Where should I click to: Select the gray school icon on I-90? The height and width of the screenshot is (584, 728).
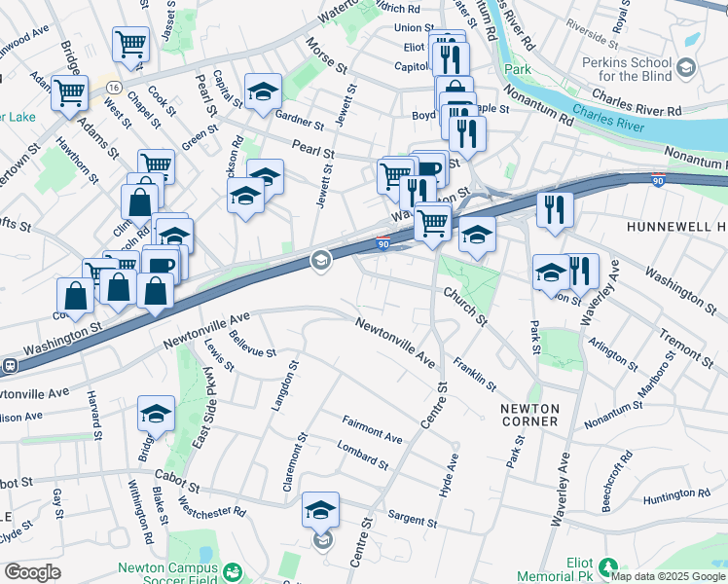320,262
